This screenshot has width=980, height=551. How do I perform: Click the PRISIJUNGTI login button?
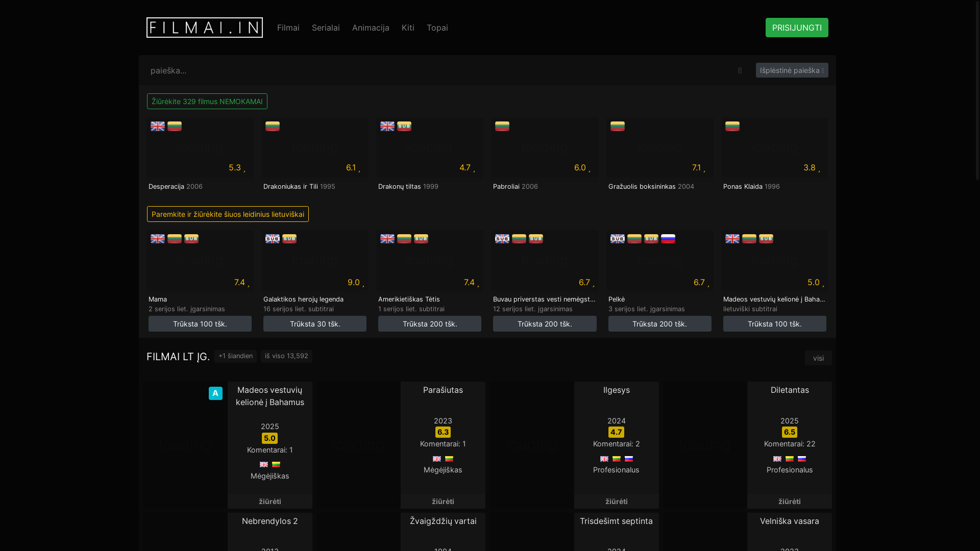[797, 28]
